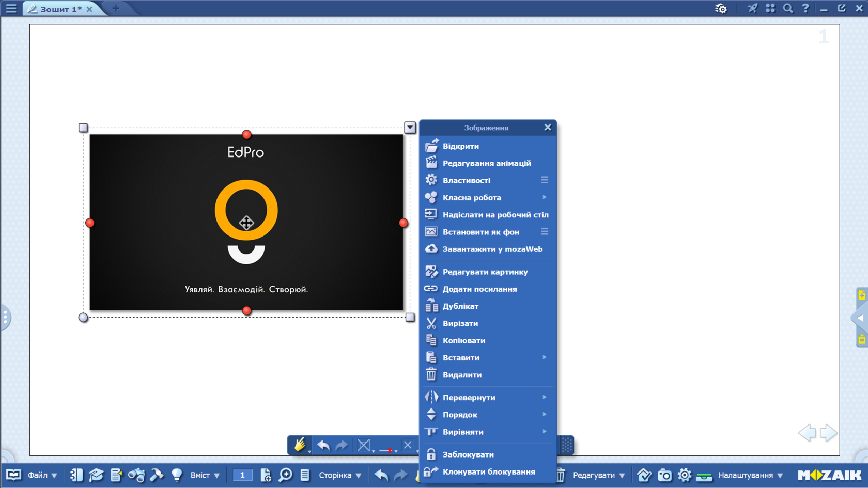
Task: Open the notebook binder icon
Action: click(76, 475)
